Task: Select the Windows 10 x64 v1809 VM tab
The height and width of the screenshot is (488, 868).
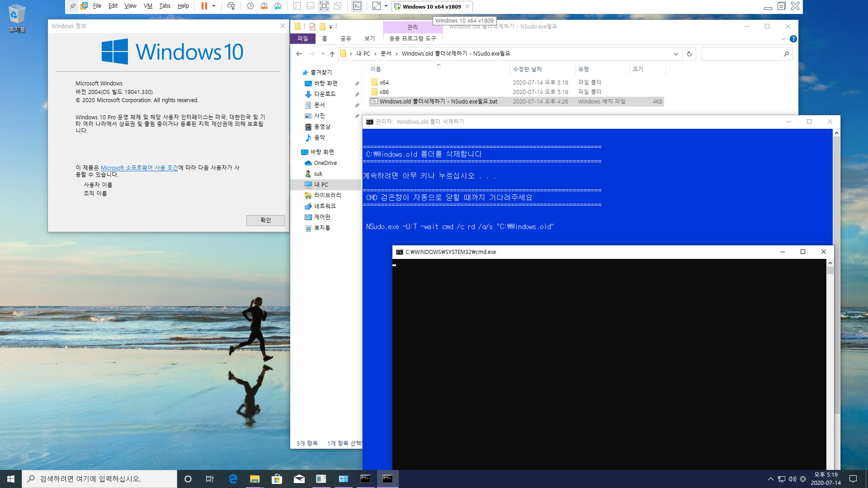Action: [x=432, y=7]
